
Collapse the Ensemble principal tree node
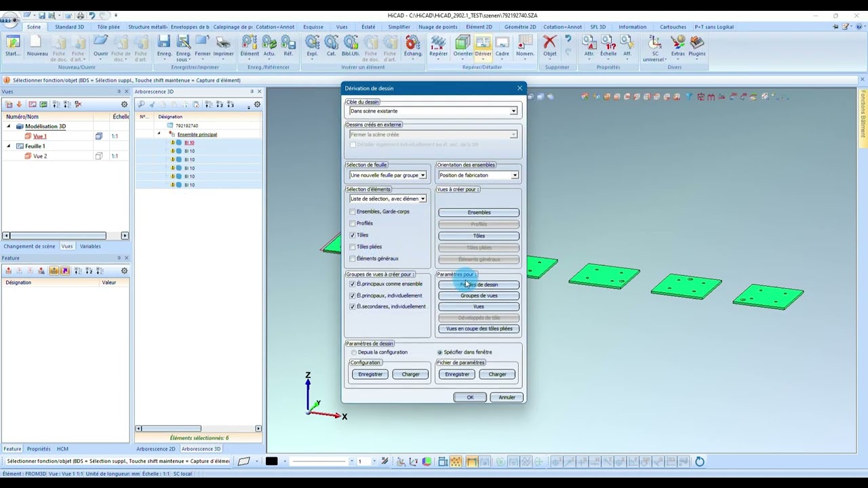tap(159, 134)
